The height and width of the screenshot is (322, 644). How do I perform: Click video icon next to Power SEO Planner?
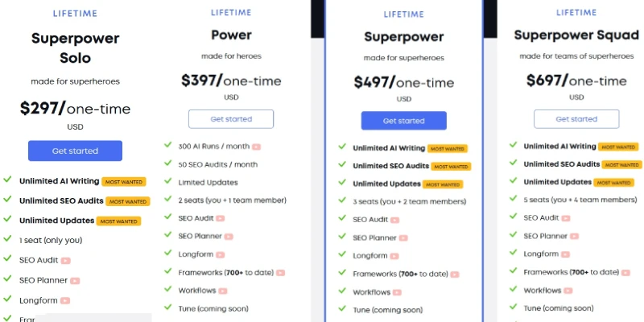229,237
